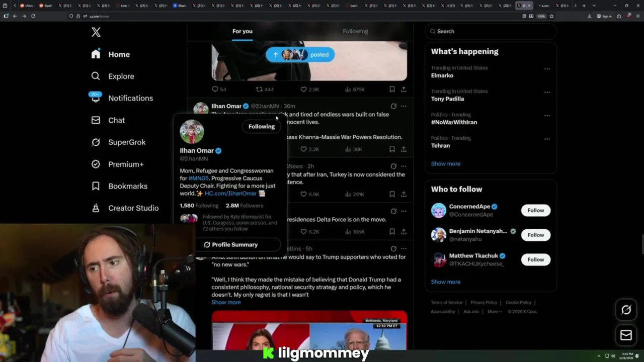This screenshot has height=362, width=644.
Task: Click the X logo icon
Action: coord(96,32)
